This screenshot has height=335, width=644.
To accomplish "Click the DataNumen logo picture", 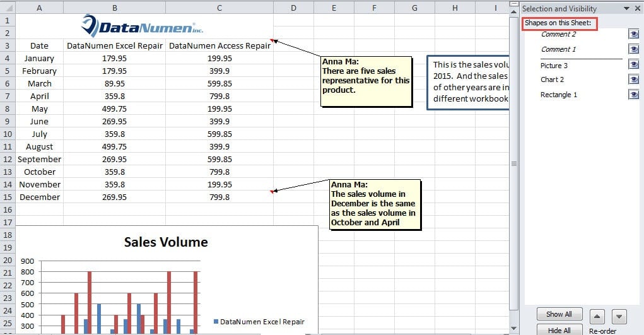I will tap(142, 26).
